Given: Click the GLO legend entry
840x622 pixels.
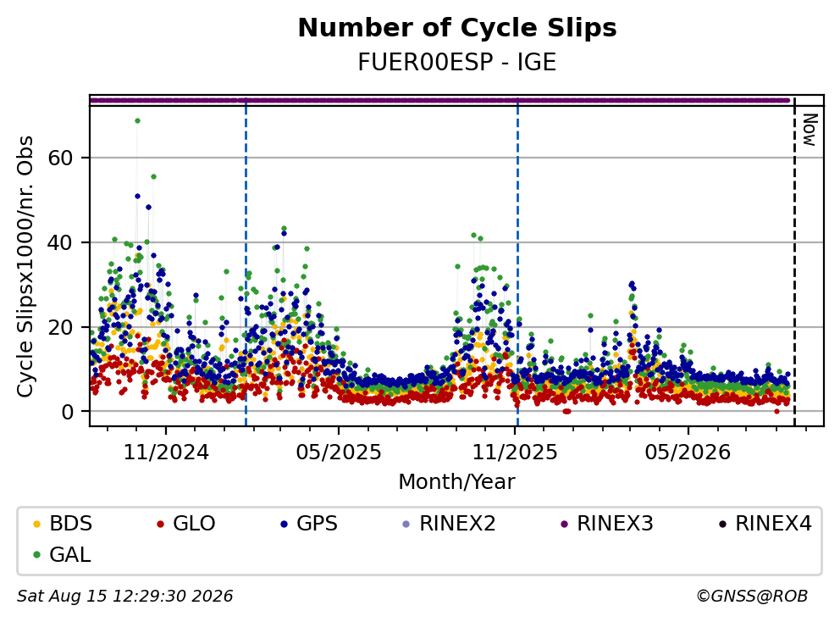Looking at the screenshot, I should point(186,524).
